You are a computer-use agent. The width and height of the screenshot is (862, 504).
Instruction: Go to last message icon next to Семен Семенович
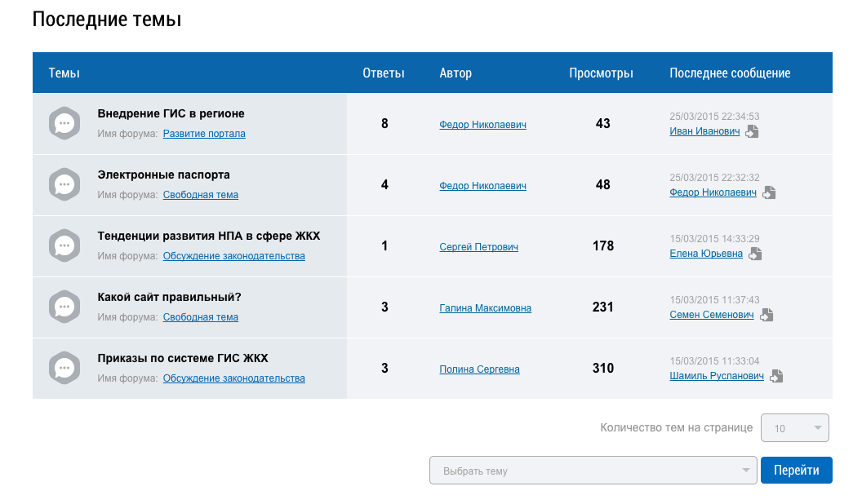766,315
